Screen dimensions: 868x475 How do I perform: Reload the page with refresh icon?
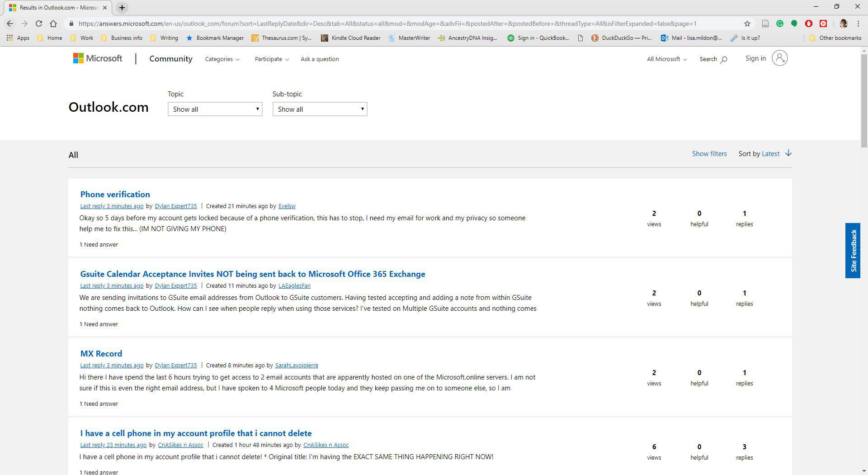39,24
